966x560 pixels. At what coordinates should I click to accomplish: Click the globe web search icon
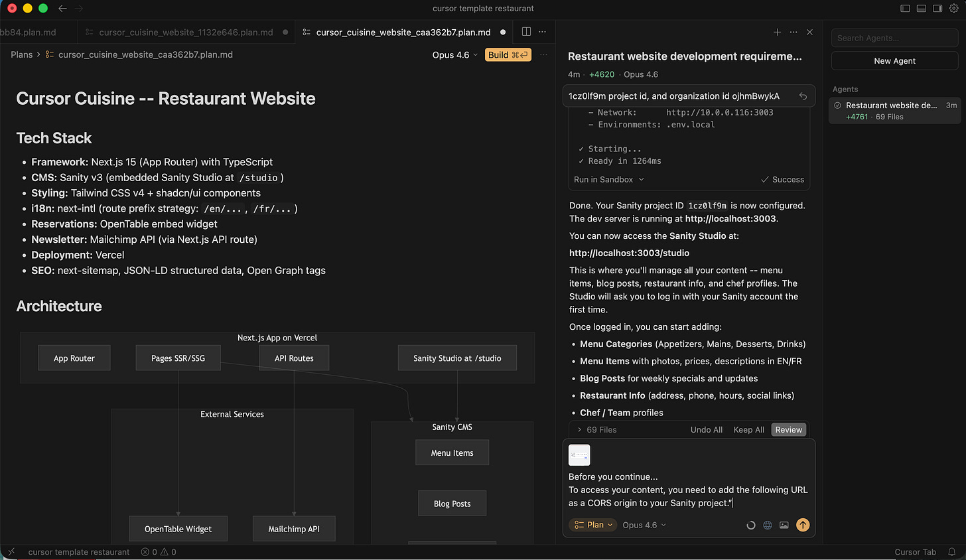coord(768,525)
